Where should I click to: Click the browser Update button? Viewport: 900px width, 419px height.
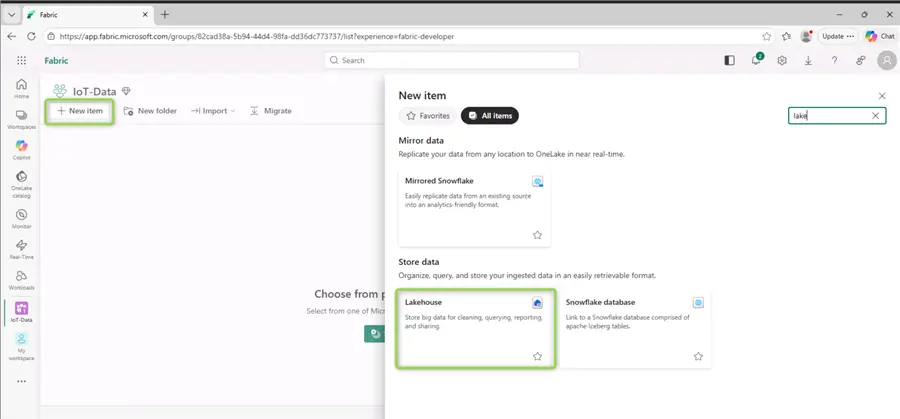838,36
